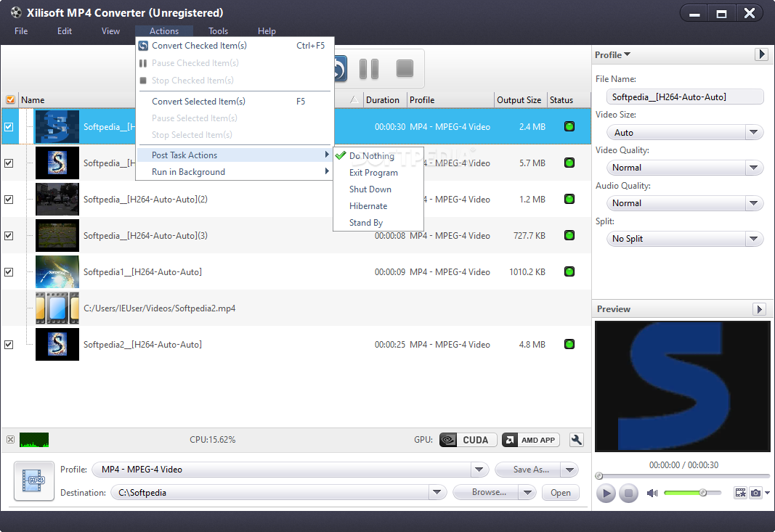The image size is (775, 532).
Task: Choose Convert Selected Item(s) menu entry
Action: point(235,102)
